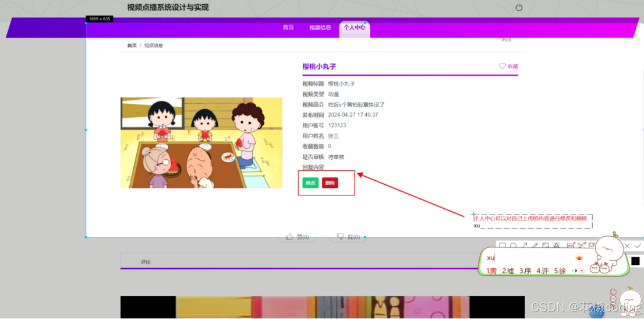
Task: Click the 收藏数量 value 0
Action: coord(330,146)
